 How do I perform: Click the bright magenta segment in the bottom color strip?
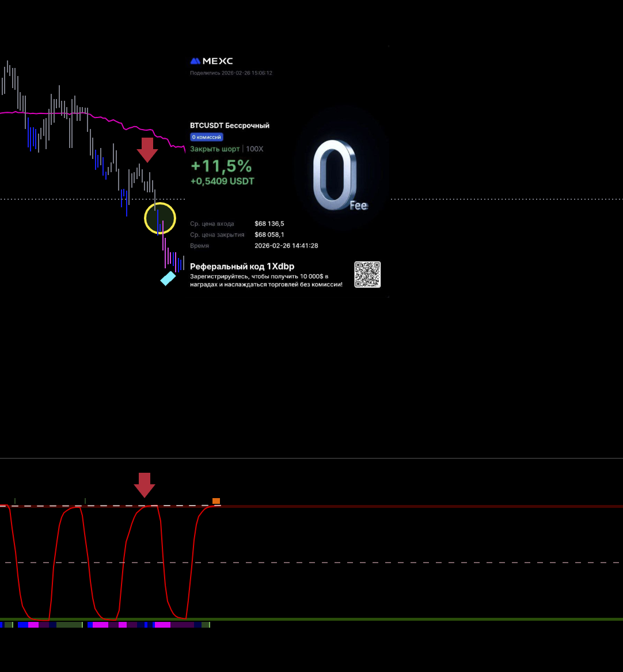click(x=162, y=624)
